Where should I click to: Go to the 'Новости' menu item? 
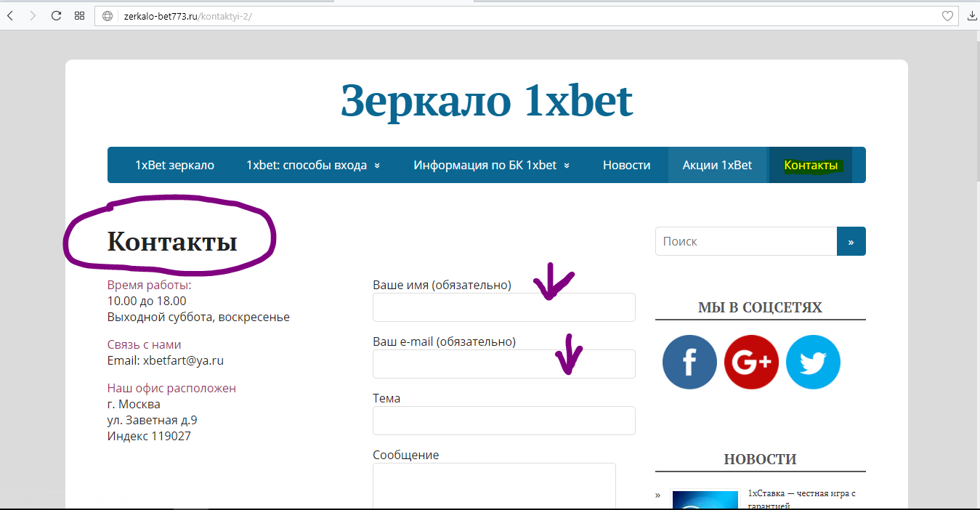[x=626, y=165]
